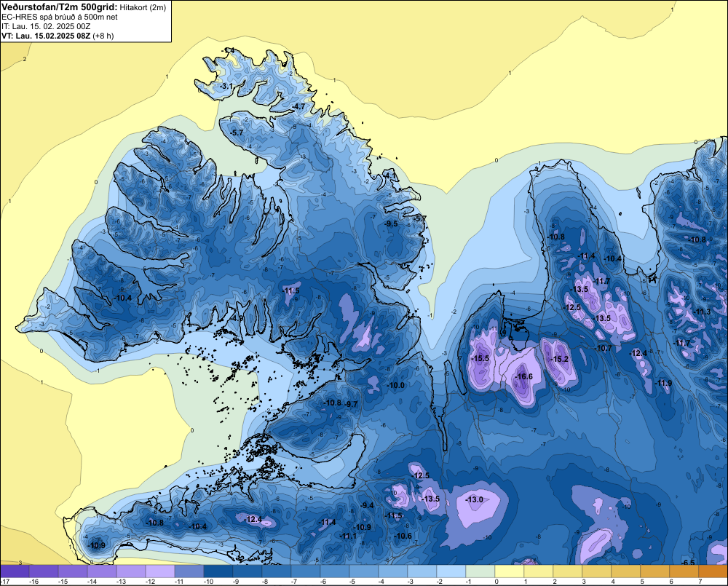Click the title 'Veðurstofan/T2m 500grid:'
The width and height of the screenshot is (728, 586).
click(60, 7)
